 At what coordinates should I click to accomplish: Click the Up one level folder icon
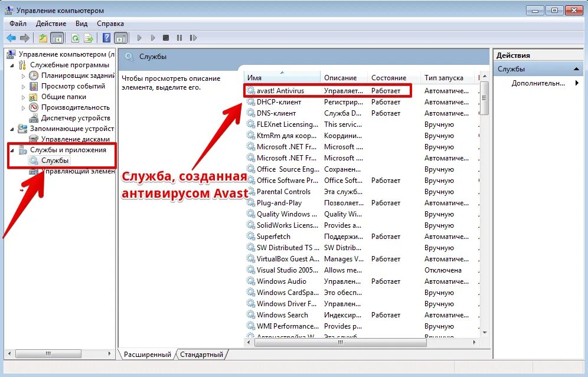(43, 38)
